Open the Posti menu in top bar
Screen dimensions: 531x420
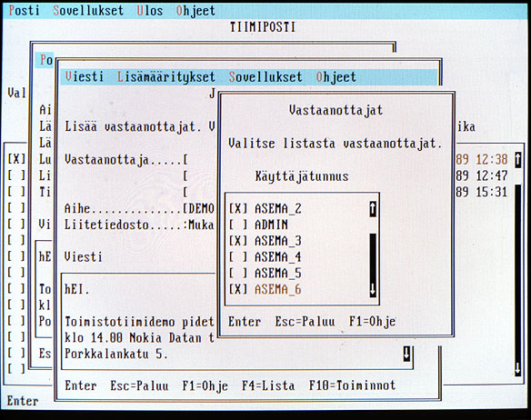tap(24, 11)
